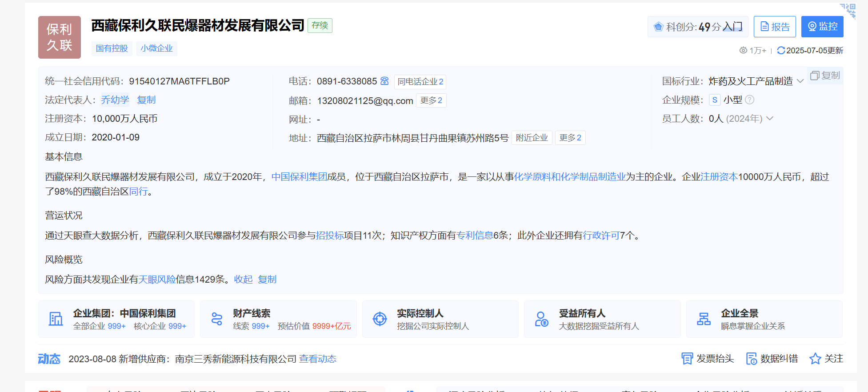
Task: Expand the 员工人数 year dropdown arrow
Action: 770,119
